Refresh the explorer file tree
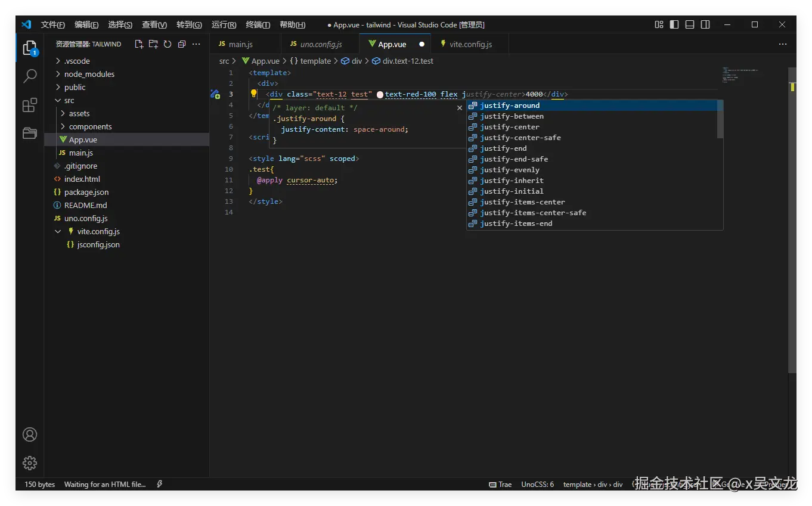The width and height of the screenshot is (812, 506). [168, 44]
